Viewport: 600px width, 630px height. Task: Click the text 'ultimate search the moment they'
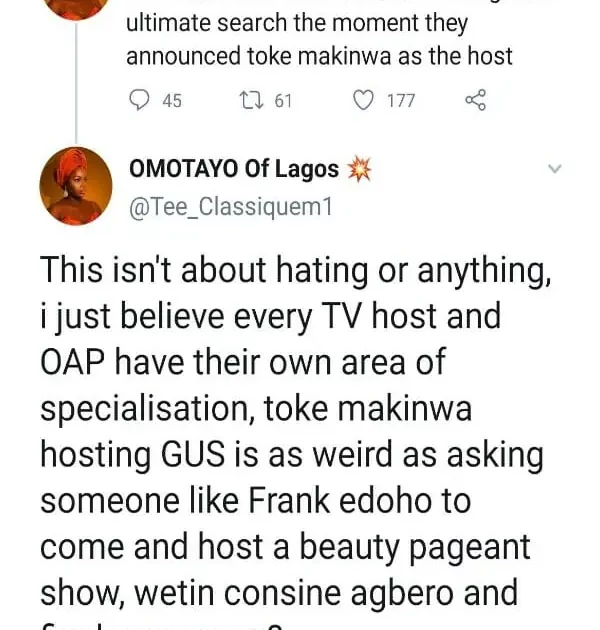pos(319,24)
